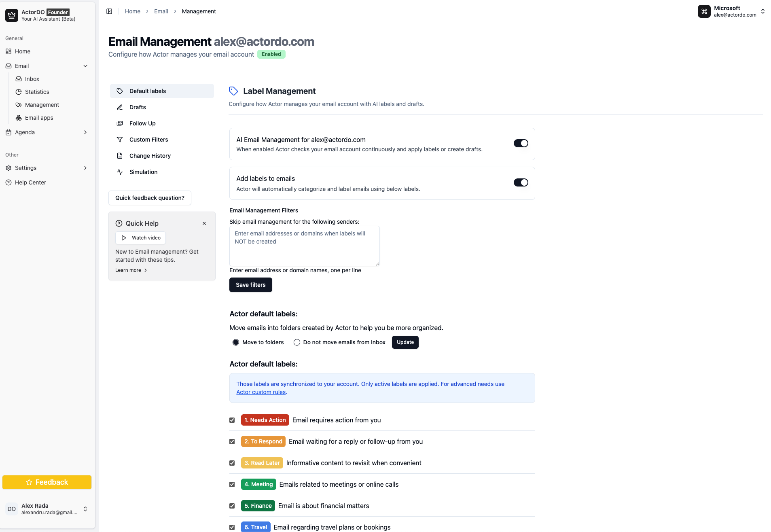Image resolution: width=771 pixels, height=532 pixels.
Task: Click the Email apps icon
Action: click(x=19, y=118)
